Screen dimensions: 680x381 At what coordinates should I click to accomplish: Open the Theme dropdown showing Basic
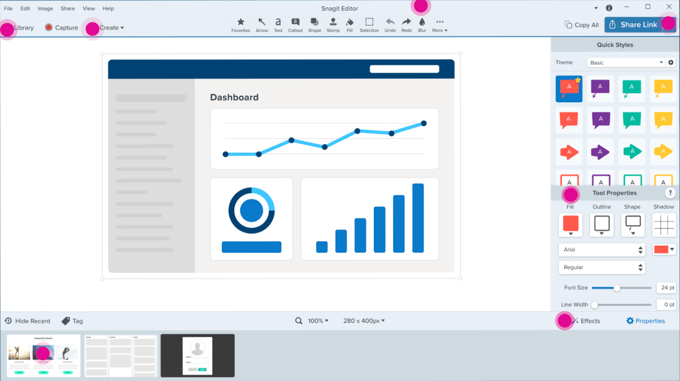coord(626,62)
